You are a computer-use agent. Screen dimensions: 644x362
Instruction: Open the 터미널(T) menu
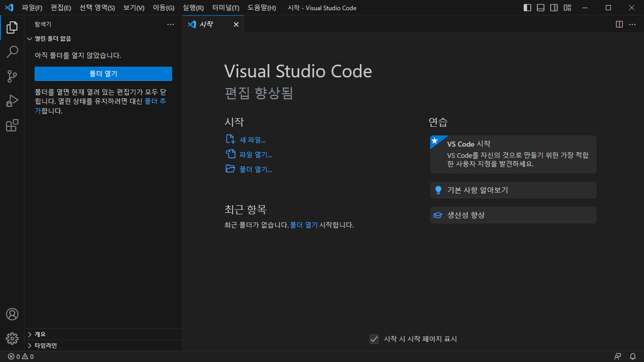[x=226, y=8]
